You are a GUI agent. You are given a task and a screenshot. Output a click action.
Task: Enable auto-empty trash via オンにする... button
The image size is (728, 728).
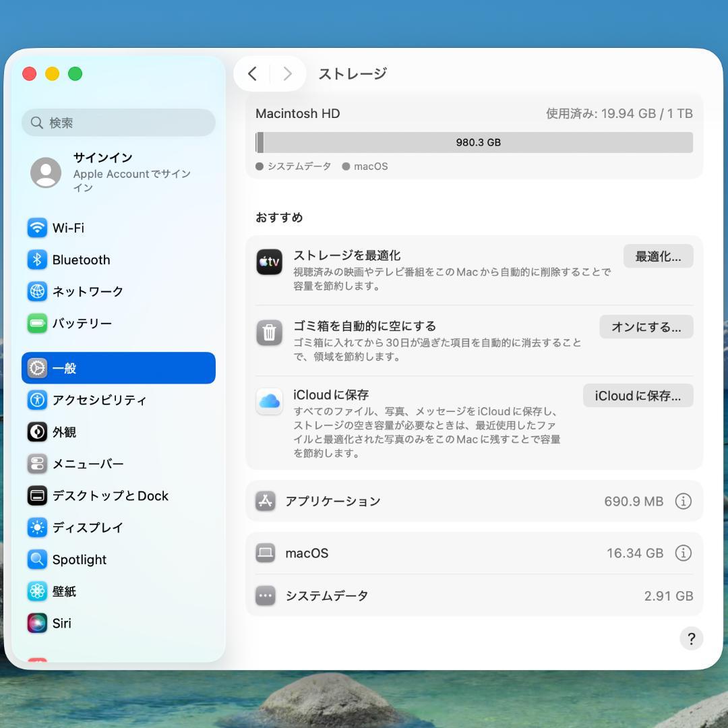[x=645, y=326]
